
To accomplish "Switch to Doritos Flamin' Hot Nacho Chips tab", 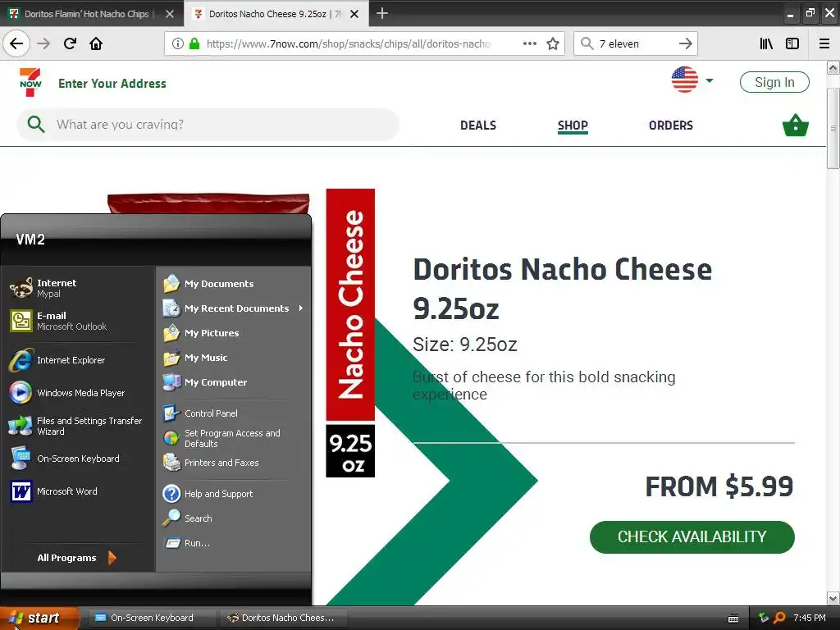I will 85,14.
